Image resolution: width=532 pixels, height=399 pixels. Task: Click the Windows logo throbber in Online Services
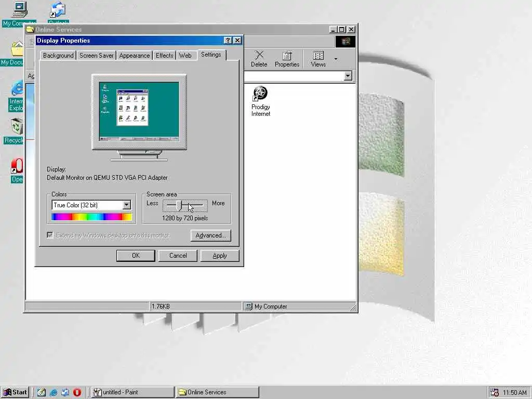pyautogui.click(x=345, y=42)
